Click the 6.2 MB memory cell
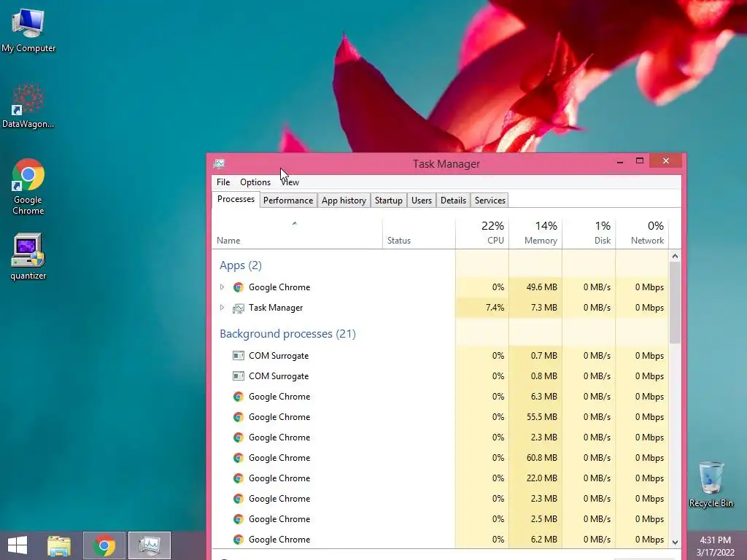 tap(535, 540)
